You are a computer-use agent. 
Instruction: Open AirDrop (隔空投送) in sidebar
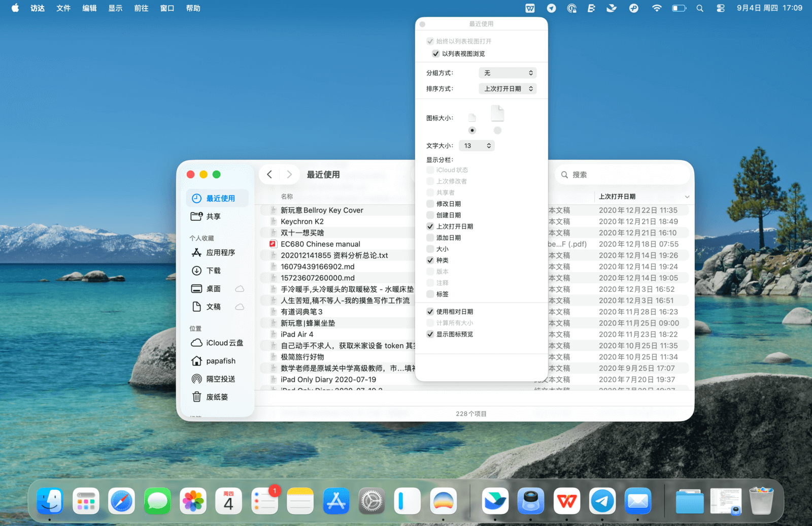[x=220, y=379]
